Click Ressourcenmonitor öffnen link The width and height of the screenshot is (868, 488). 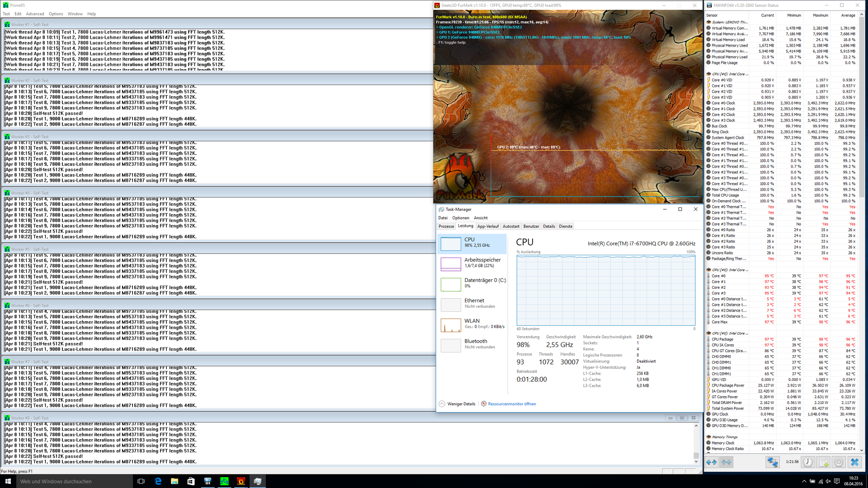pos(512,404)
